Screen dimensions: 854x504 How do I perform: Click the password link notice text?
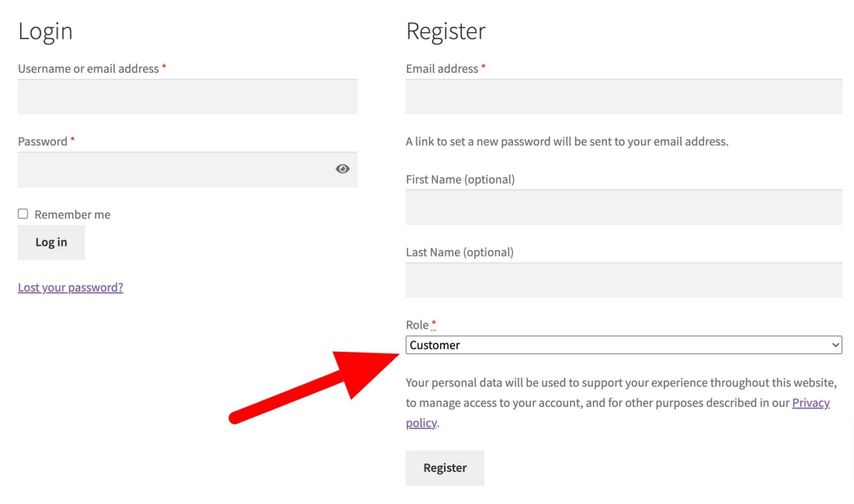(567, 141)
